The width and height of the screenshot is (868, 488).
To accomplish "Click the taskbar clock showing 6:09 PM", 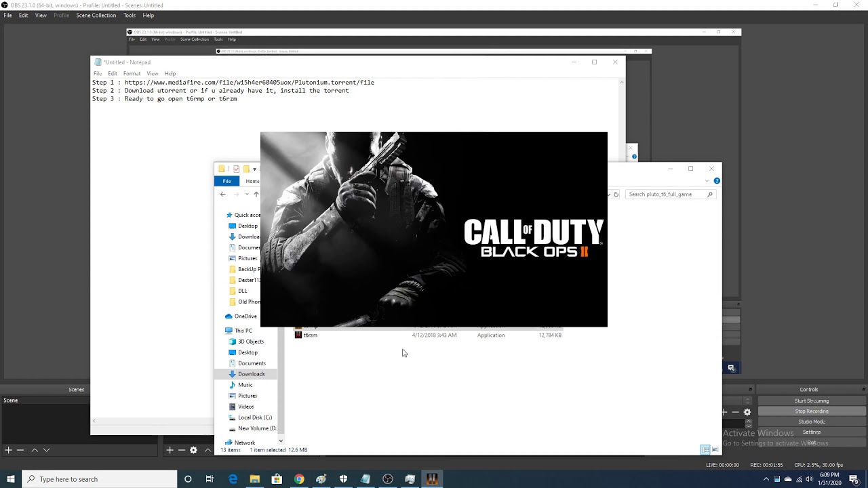I will pyautogui.click(x=830, y=479).
